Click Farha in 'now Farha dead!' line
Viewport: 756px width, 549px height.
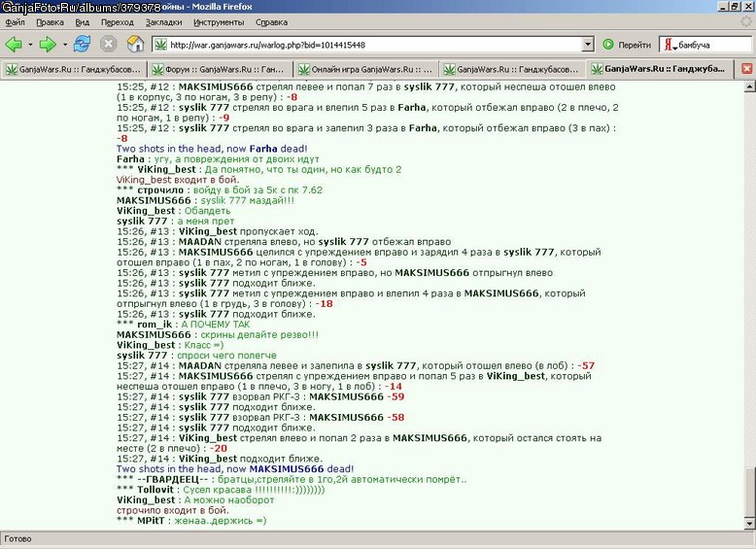263,149
